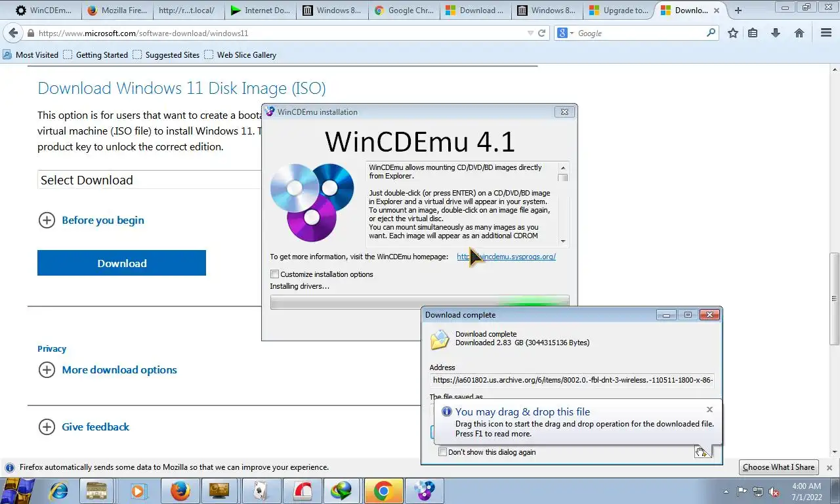
Task: Go back using the Firefox back arrow
Action: click(13, 33)
